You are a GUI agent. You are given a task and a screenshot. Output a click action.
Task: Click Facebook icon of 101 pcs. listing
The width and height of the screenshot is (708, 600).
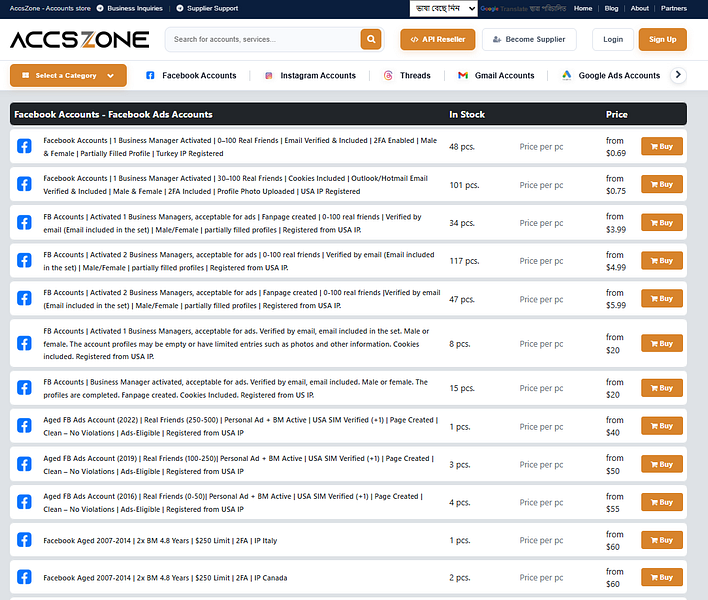[24, 184]
